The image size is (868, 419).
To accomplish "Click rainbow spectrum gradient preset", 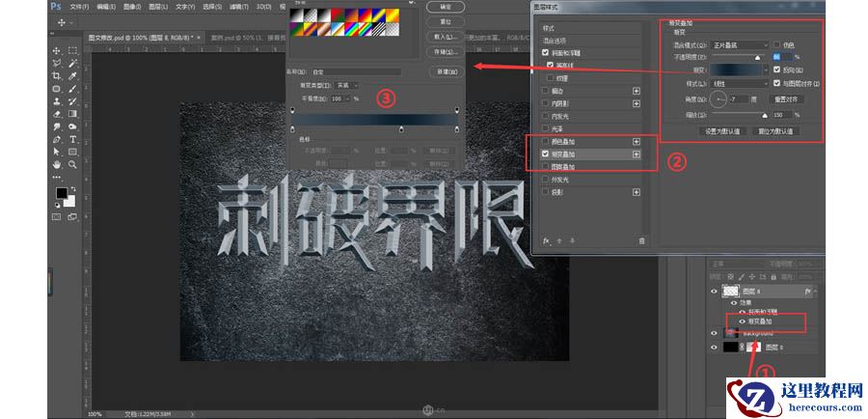I will click(352, 28).
